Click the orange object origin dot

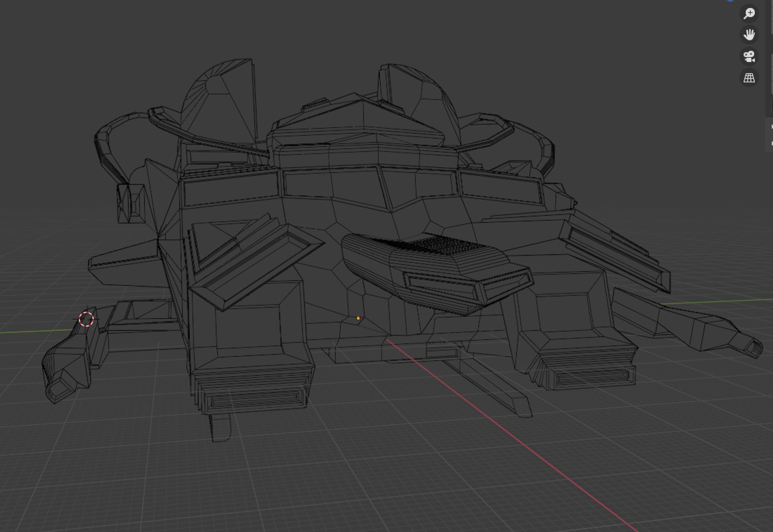pyautogui.click(x=358, y=318)
